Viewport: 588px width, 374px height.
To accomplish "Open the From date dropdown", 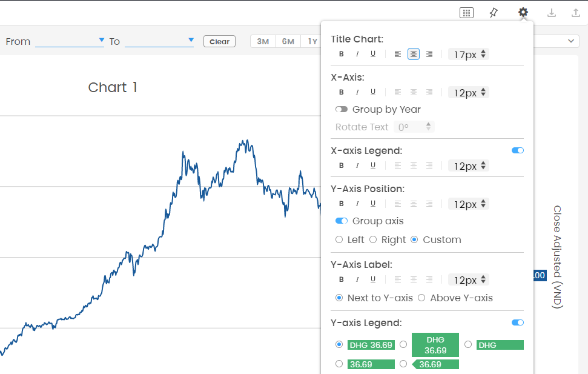I will point(101,41).
